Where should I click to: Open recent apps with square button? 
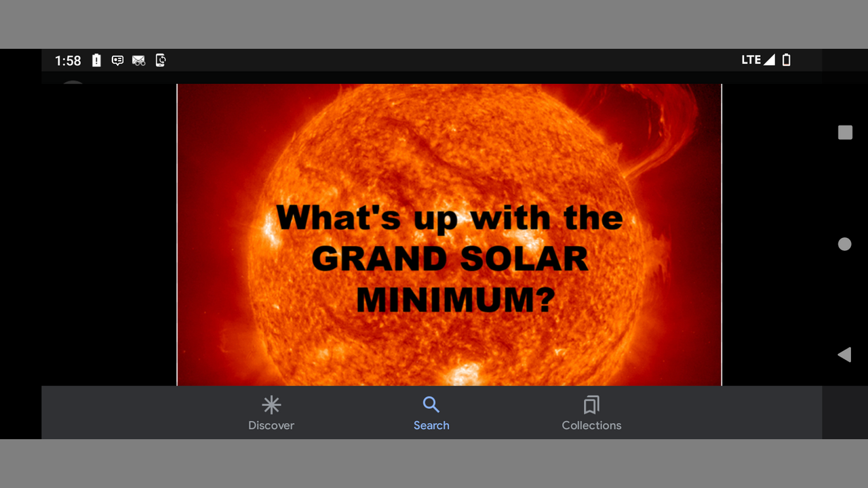(x=845, y=132)
